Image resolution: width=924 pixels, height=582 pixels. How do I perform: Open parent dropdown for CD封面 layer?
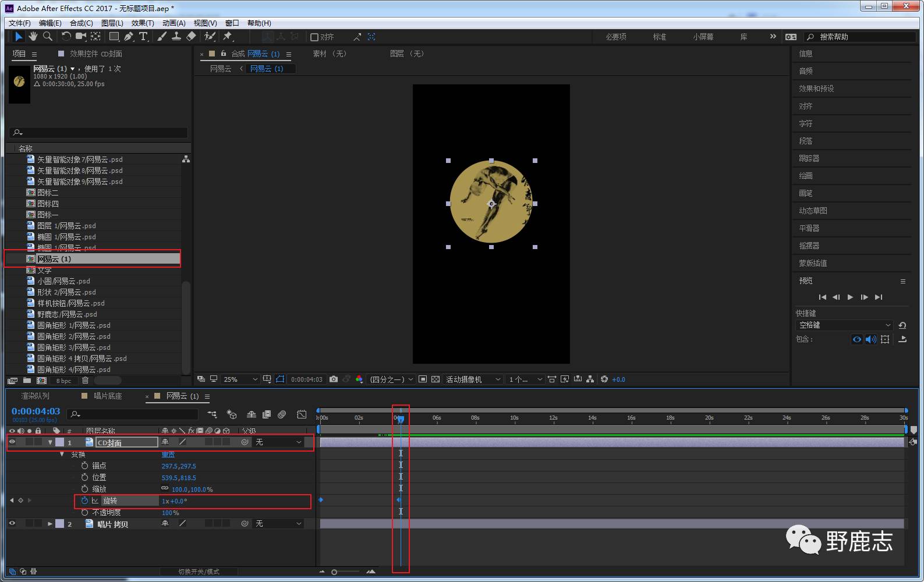pos(279,442)
